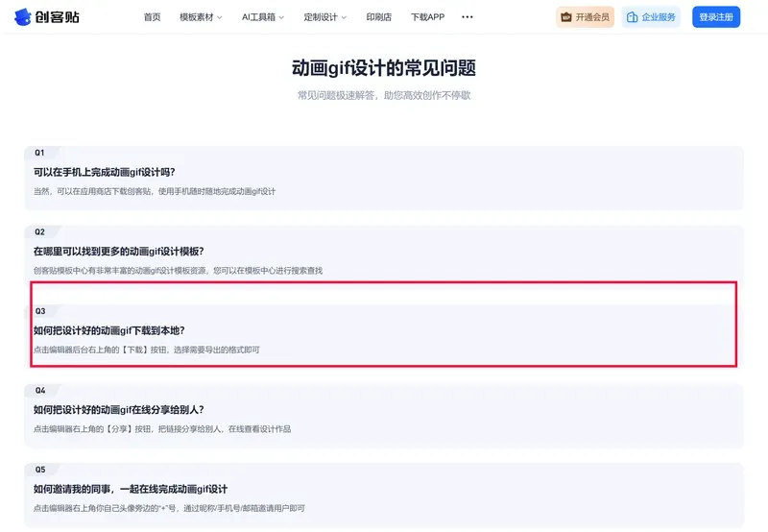
Task: Click the answer starting with 点击编辑器后台右上角
Action: click(x=147, y=351)
